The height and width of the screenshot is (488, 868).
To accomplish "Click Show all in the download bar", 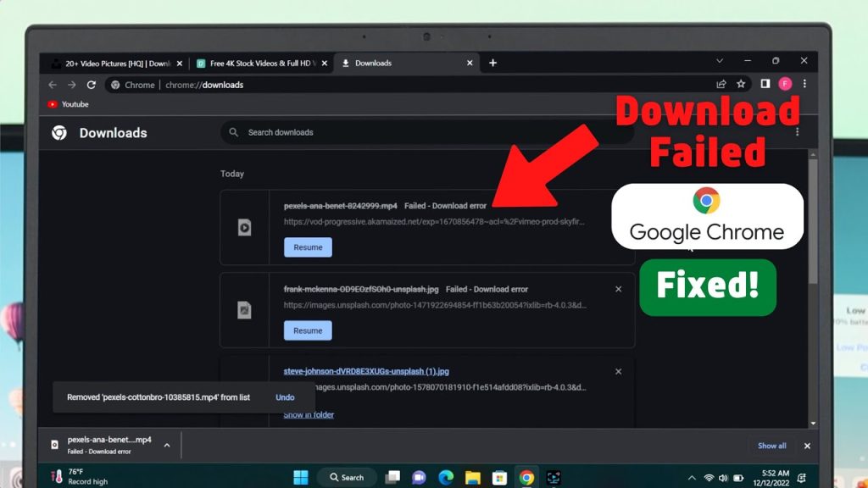I will [x=771, y=446].
